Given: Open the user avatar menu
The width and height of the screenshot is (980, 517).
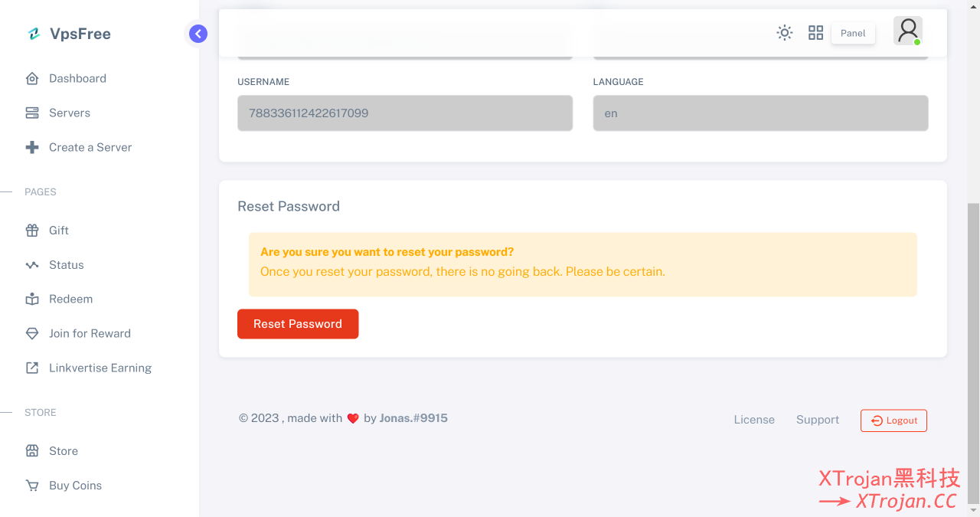Looking at the screenshot, I should point(908,31).
